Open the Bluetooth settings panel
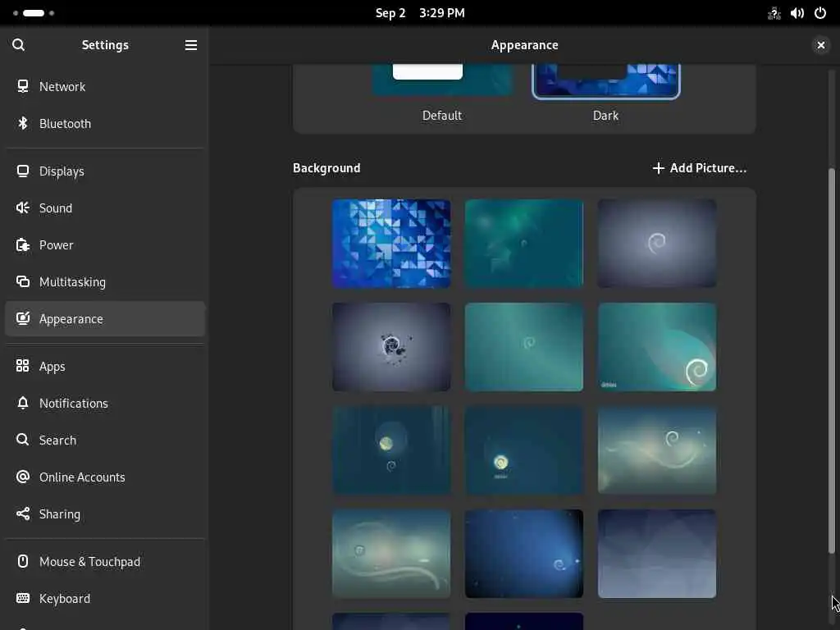Image resolution: width=840 pixels, height=630 pixels. pyautogui.click(x=105, y=123)
